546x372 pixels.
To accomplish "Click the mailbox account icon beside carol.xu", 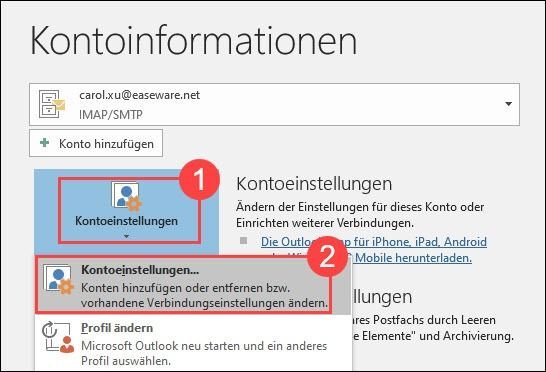I will coord(52,104).
